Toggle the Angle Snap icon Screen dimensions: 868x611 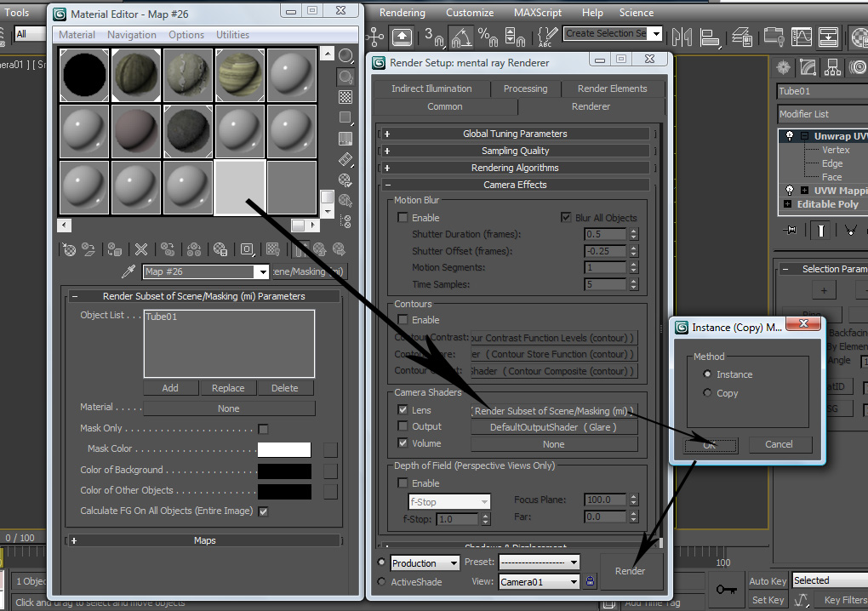462,37
